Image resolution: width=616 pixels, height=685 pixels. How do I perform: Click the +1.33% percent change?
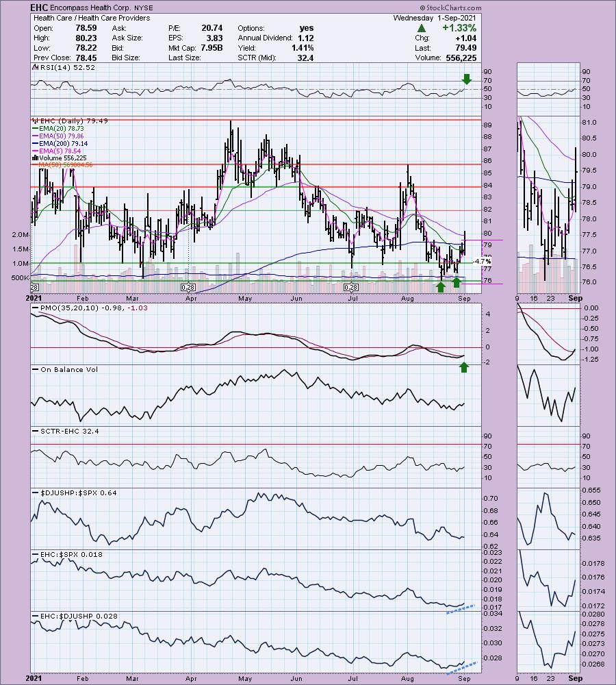pos(459,28)
